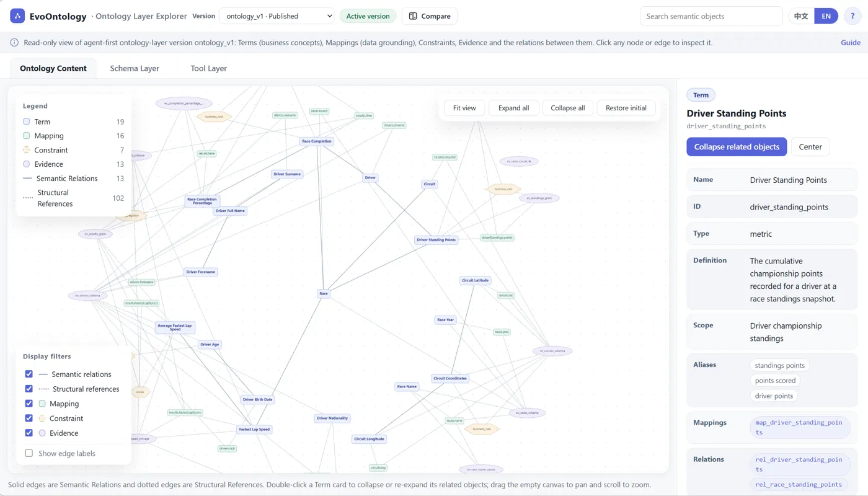Select the Circuit Coordinates node
Screen dimensions: 868x496
click(x=450, y=378)
